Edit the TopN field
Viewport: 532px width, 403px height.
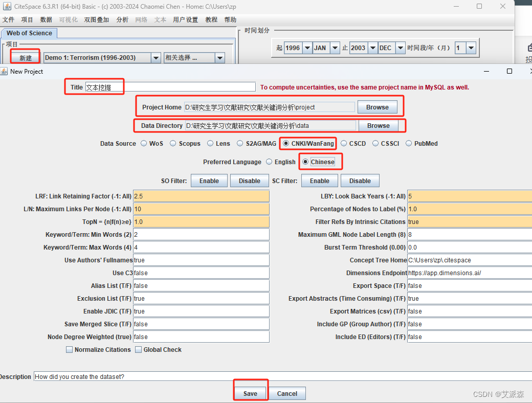pos(201,222)
